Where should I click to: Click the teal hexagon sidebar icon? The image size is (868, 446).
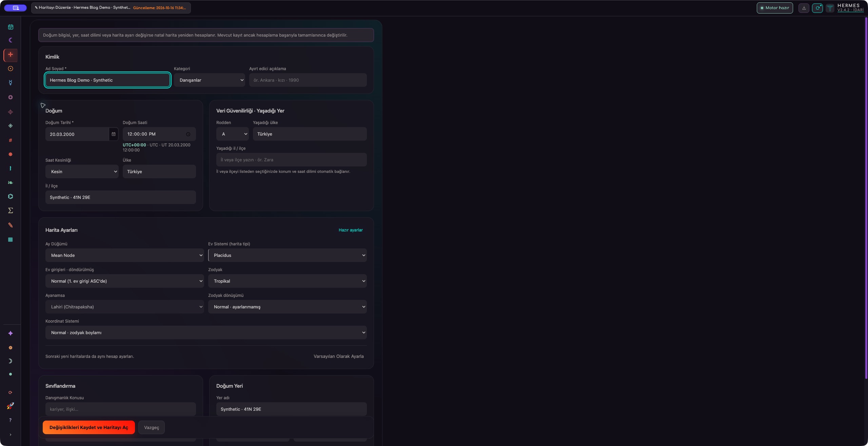(x=11, y=197)
